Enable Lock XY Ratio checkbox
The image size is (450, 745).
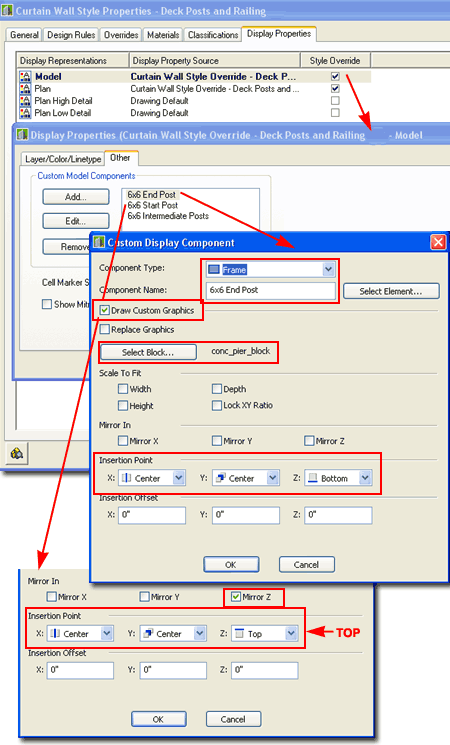[217, 405]
